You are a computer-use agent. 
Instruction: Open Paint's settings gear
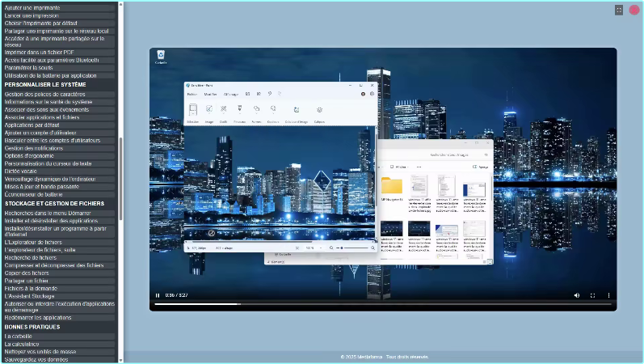click(x=373, y=94)
